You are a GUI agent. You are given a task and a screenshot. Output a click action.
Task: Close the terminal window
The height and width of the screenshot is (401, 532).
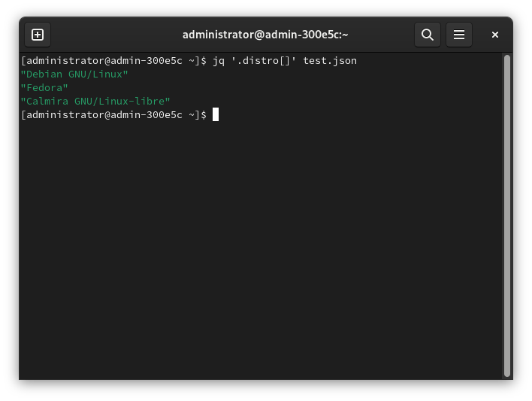494,35
